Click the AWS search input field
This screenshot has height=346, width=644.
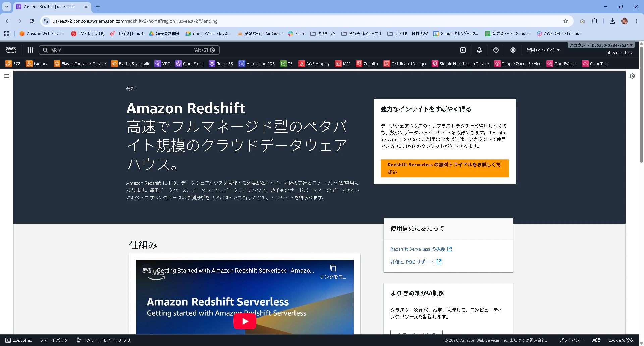(x=129, y=50)
